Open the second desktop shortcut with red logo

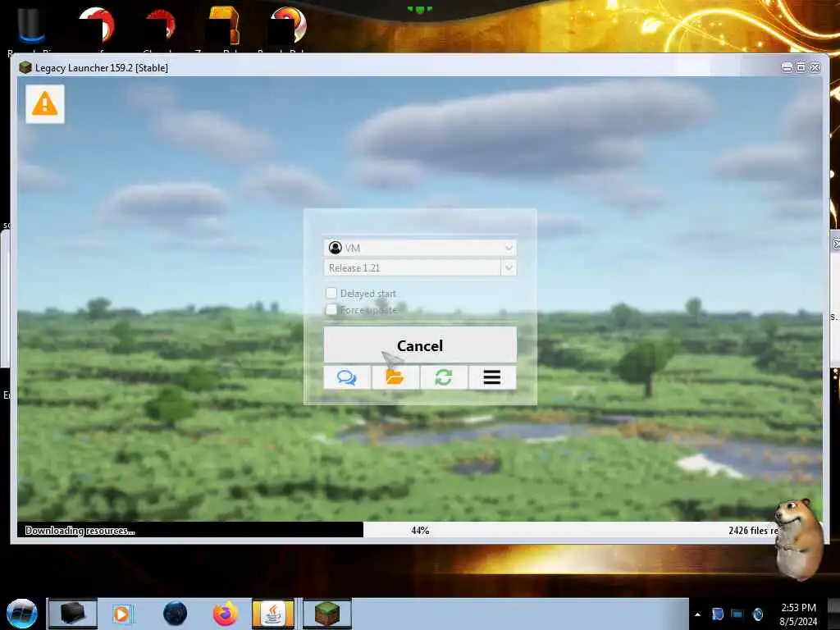pos(98,27)
